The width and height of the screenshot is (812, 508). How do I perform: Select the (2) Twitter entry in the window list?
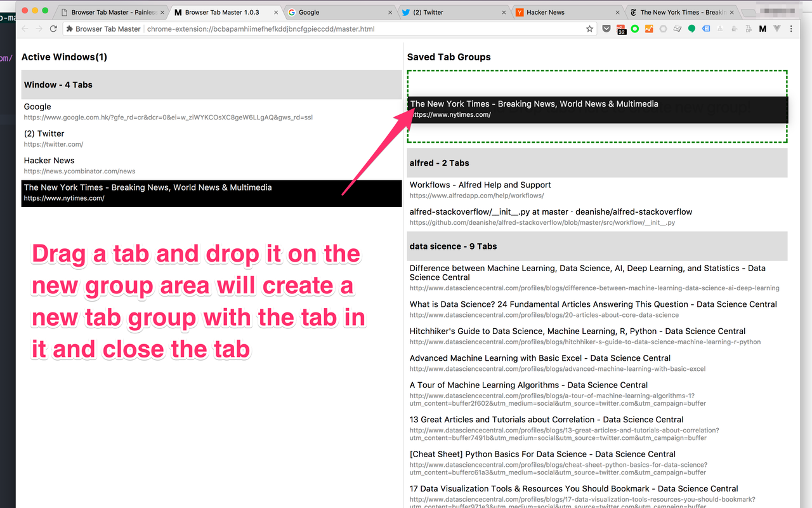211,139
